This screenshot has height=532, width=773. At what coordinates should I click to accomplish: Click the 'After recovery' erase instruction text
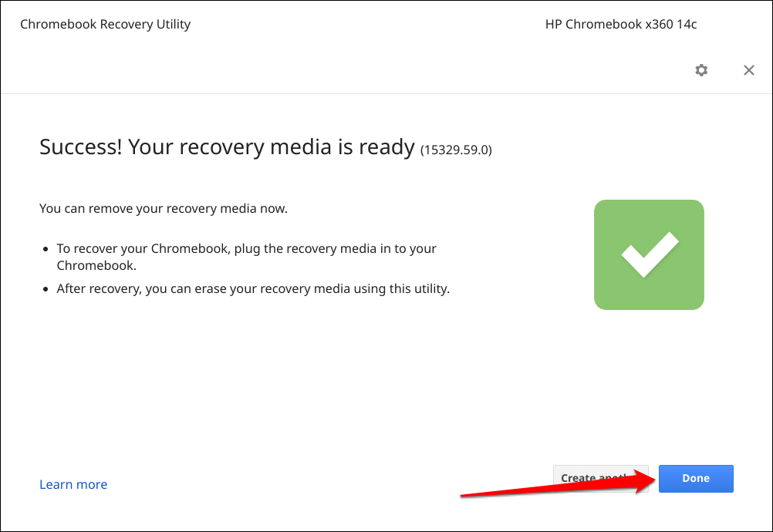point(253,288)
